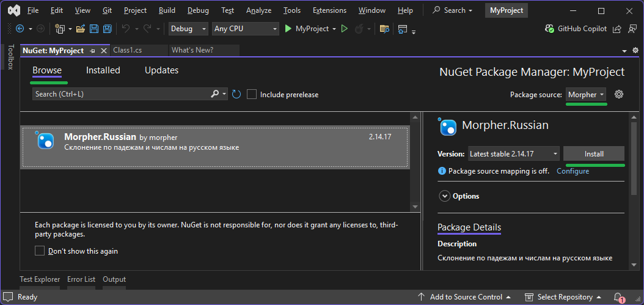Screen dimensions: 644x305
Task: Open NuGet package source settings gear
Action: [619, 94]
